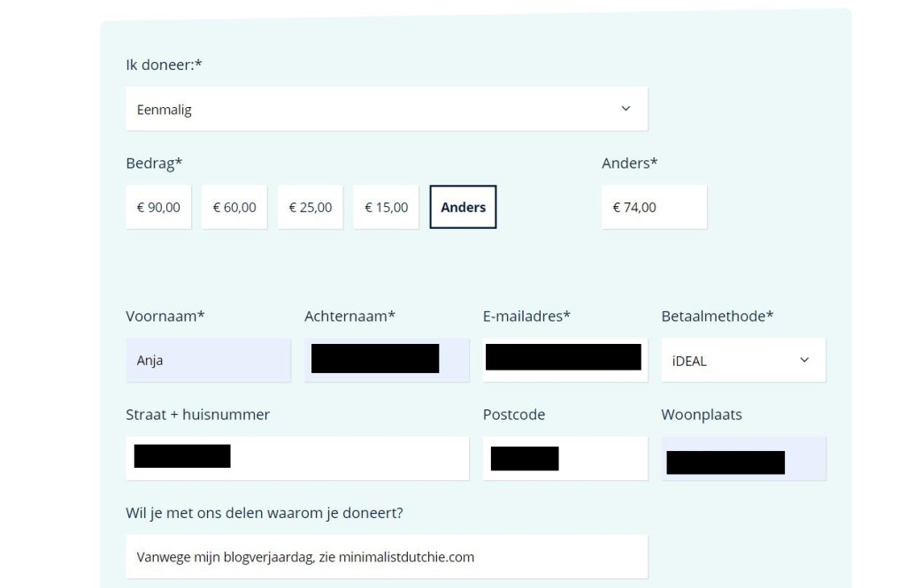Focus the Woonplaats text field
This screenshot has height=588, width=906.
pyautogui.click(x=743, y=458)
